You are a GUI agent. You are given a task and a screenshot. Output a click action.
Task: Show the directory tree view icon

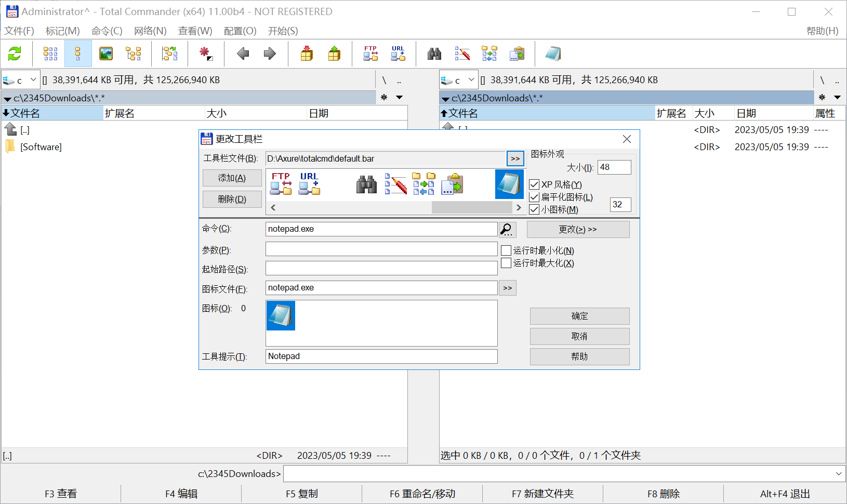134,54
